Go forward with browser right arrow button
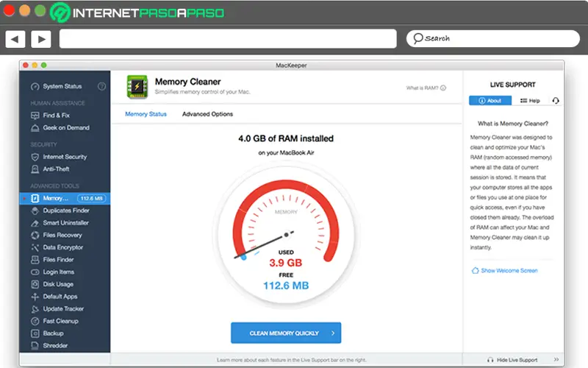 click(x=41, y=39)
